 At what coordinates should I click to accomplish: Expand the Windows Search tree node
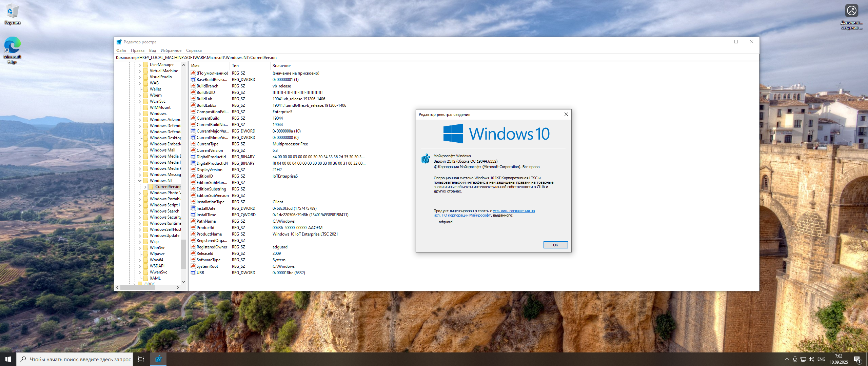click(140, 211)
